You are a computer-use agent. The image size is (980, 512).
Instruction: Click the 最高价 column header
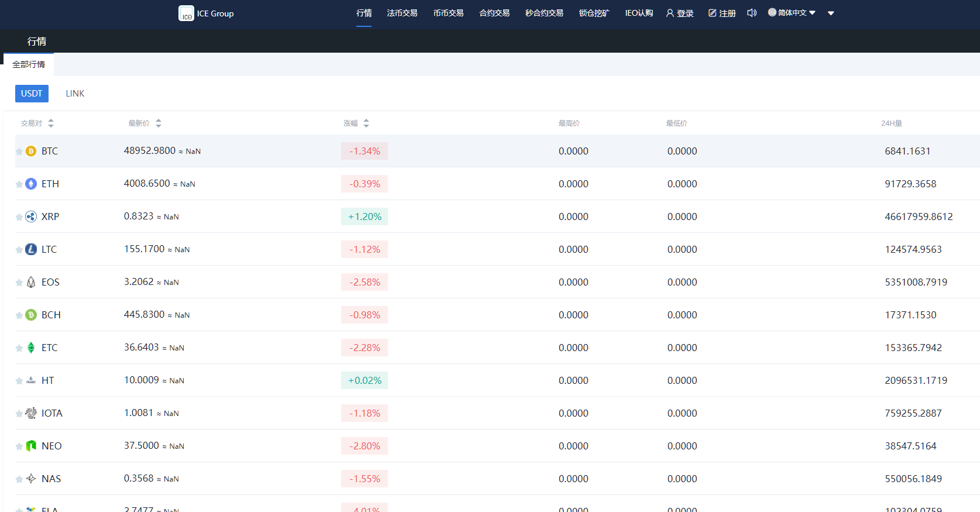click(x=569, y=123)
